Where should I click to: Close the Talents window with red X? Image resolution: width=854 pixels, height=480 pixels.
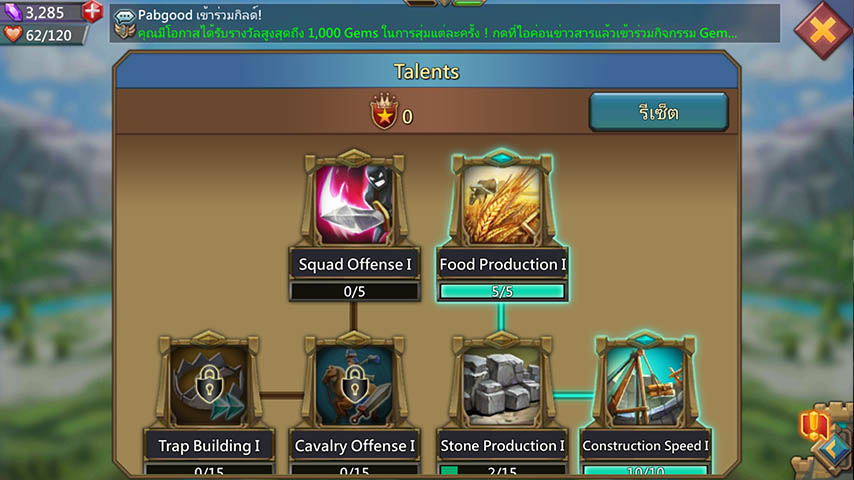(x=822, y=30)
